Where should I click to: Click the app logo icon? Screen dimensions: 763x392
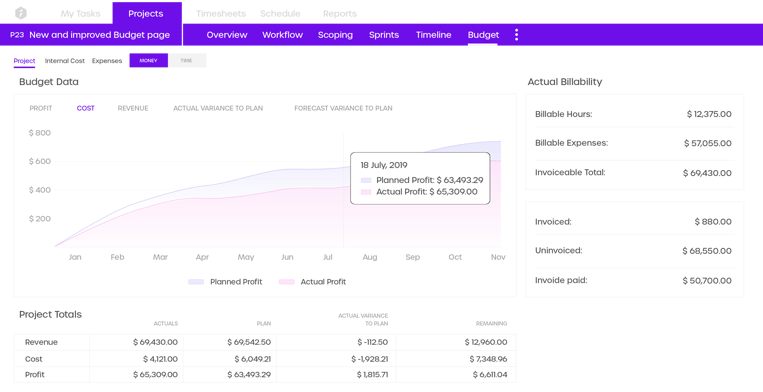coord(21,13)
